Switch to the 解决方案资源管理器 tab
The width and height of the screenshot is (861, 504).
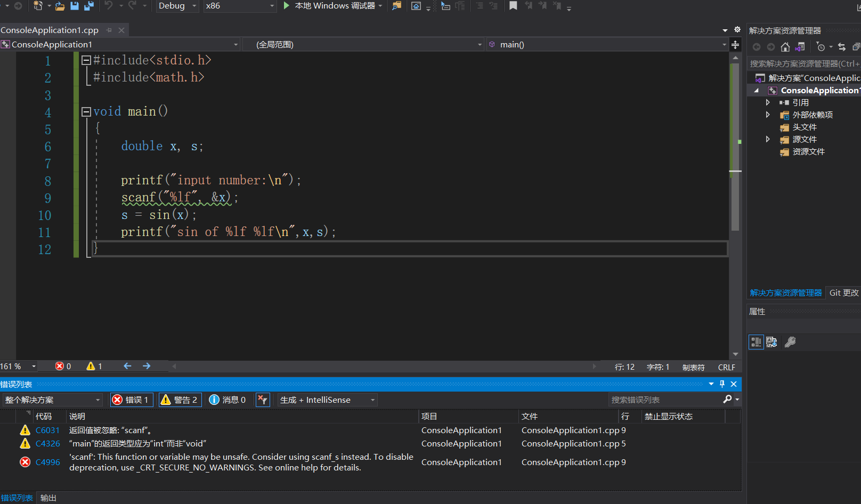786,292
